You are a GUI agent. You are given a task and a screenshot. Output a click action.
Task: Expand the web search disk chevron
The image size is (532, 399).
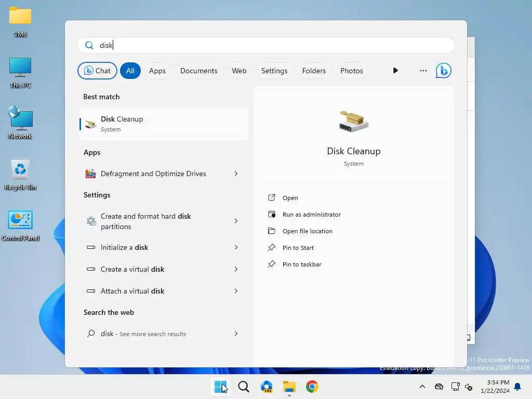[236, 334]
